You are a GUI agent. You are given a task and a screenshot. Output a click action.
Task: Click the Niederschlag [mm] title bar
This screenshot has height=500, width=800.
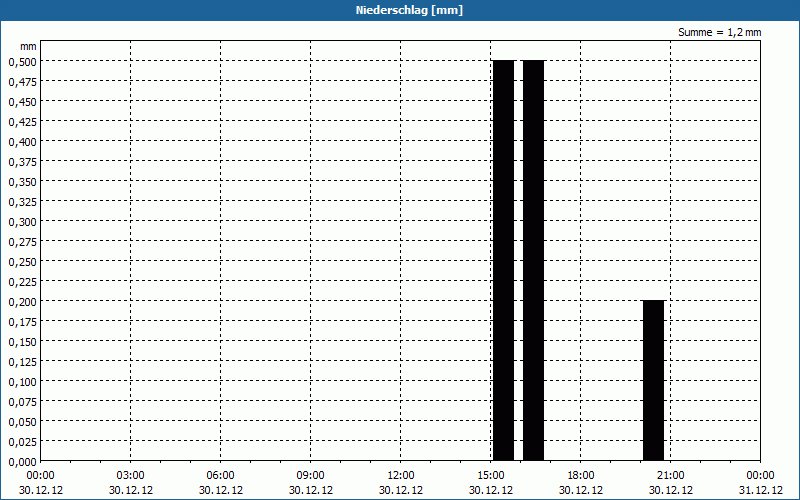coord(400,10)
